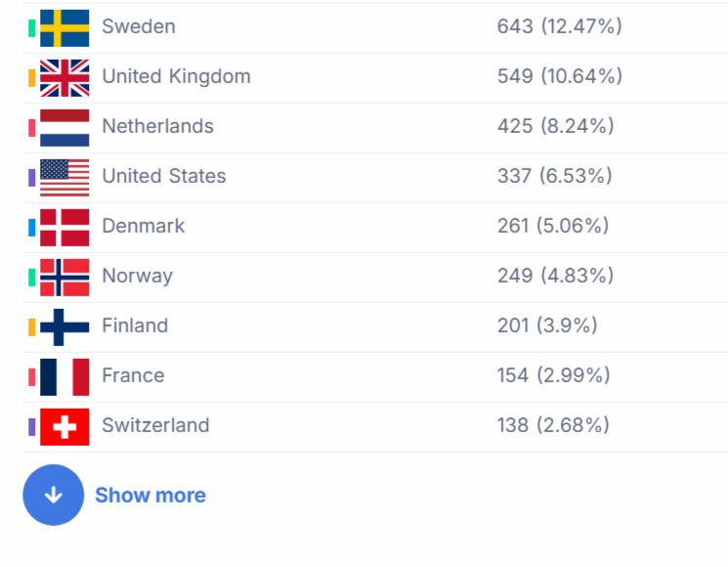Click the Show more link text
Viewport: 728px width, 567px height.
click(150, 496)
